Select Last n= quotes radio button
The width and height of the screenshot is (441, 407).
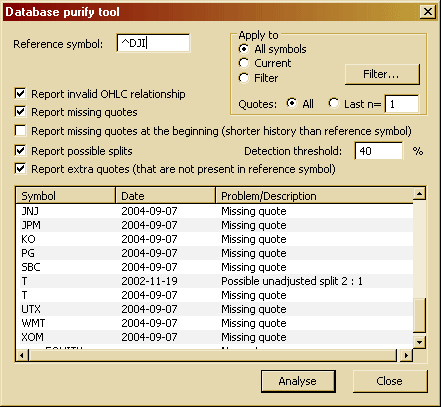tap(333, 103)
